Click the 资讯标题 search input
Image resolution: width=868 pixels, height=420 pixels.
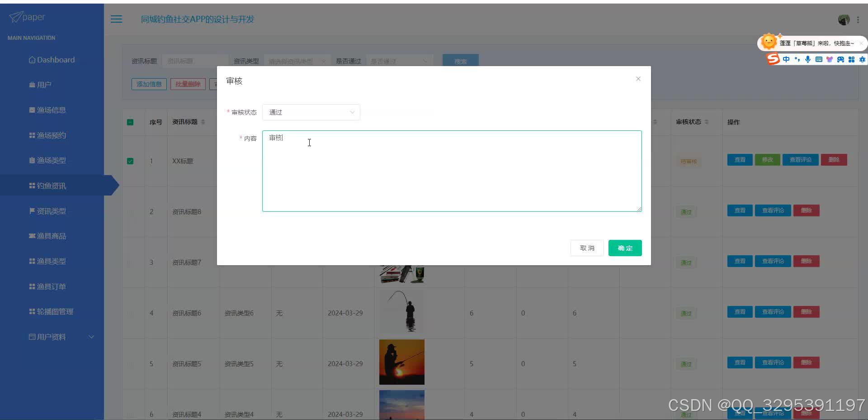pos(195,61)
